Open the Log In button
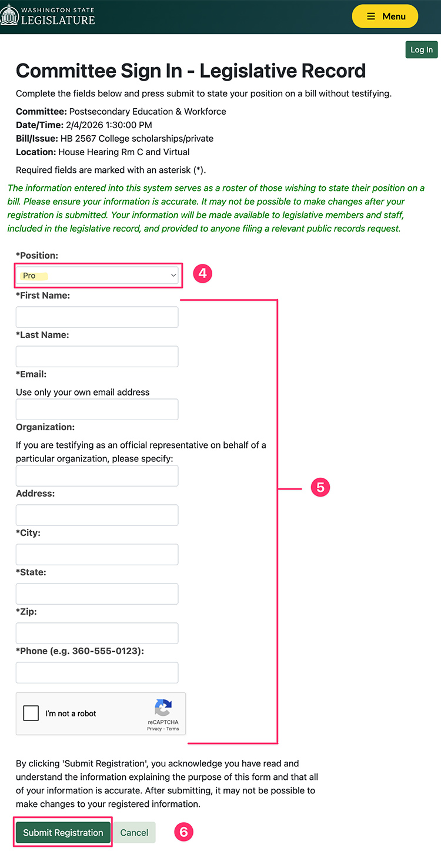This screenshot has height=868, width=441. click(x=421, y=49)
